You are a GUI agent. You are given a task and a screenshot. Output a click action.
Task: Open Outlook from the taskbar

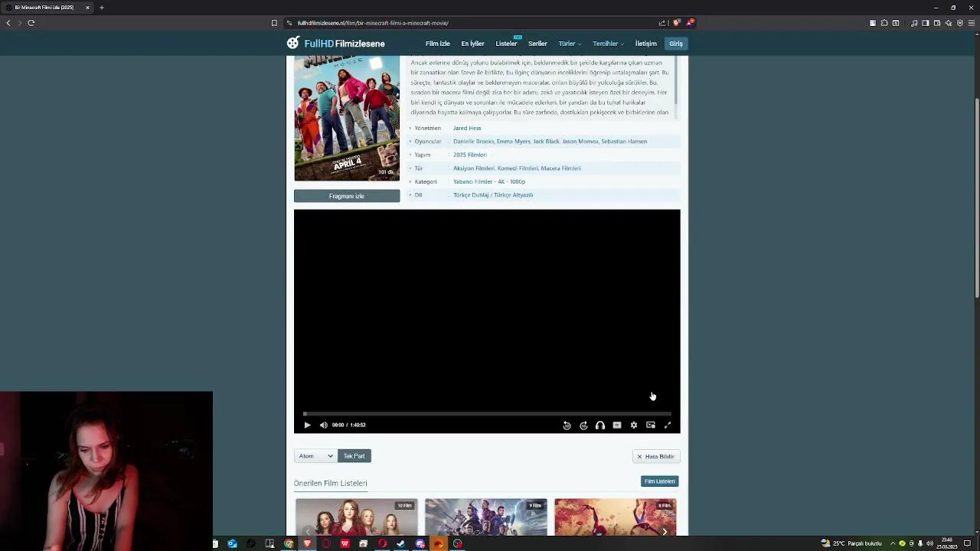click(x=232, y=543)
